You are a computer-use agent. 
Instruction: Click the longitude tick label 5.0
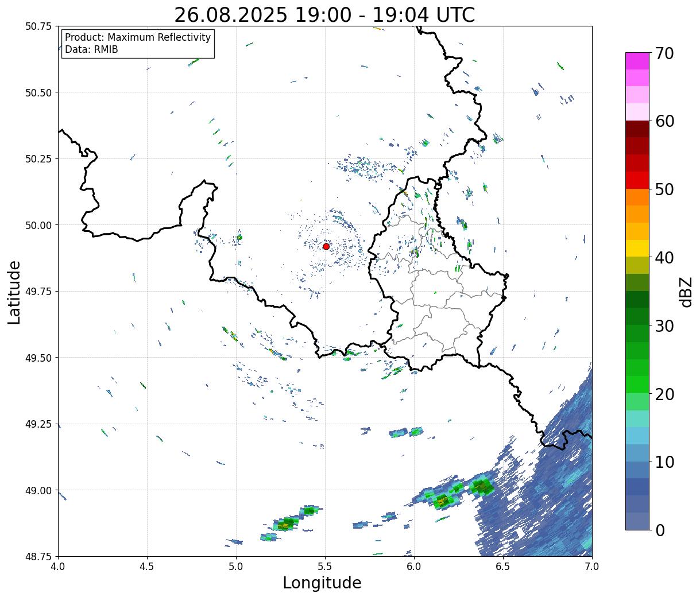pyautogui.click(x=236, y=567)
